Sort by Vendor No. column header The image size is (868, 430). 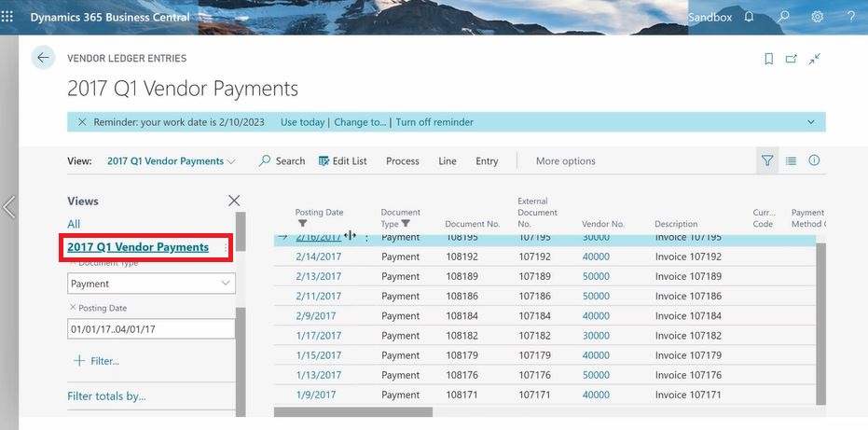point(603,224)
